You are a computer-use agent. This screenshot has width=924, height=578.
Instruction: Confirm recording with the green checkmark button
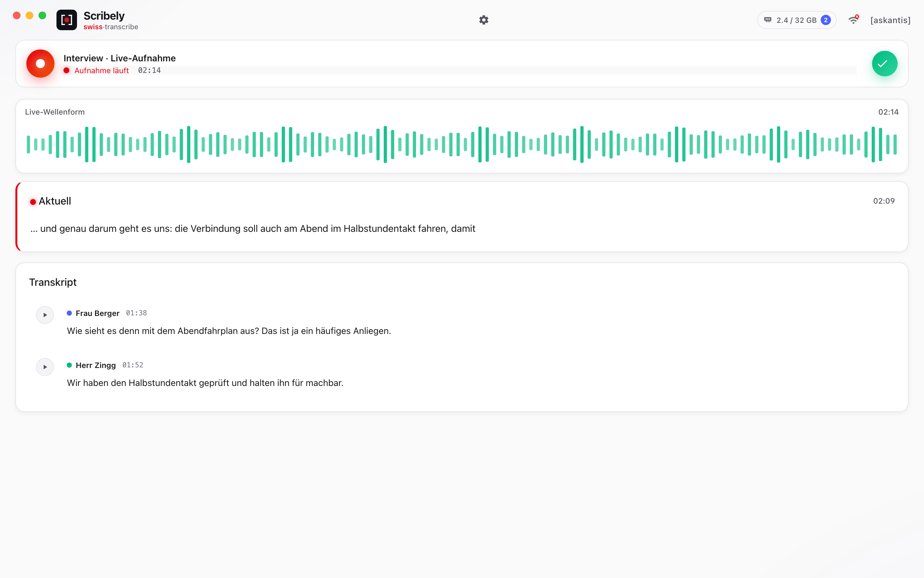click(x=884, y=64)
